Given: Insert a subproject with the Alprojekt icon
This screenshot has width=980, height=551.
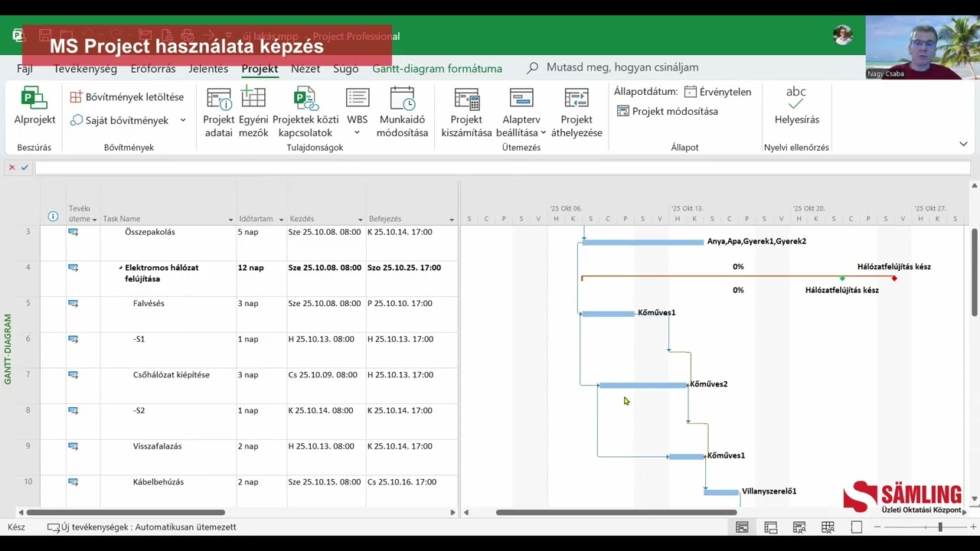Looking at the screenshot, I should [x=34, y=106].
